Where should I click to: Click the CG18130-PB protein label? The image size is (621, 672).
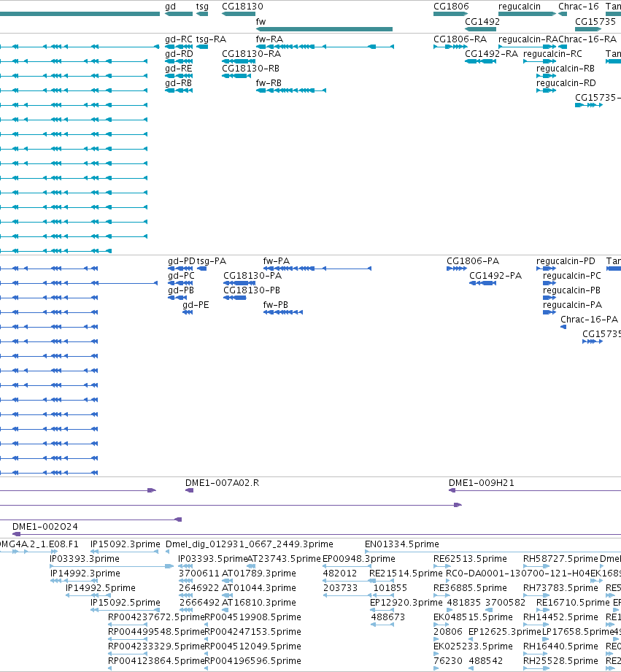pos(252,290)
